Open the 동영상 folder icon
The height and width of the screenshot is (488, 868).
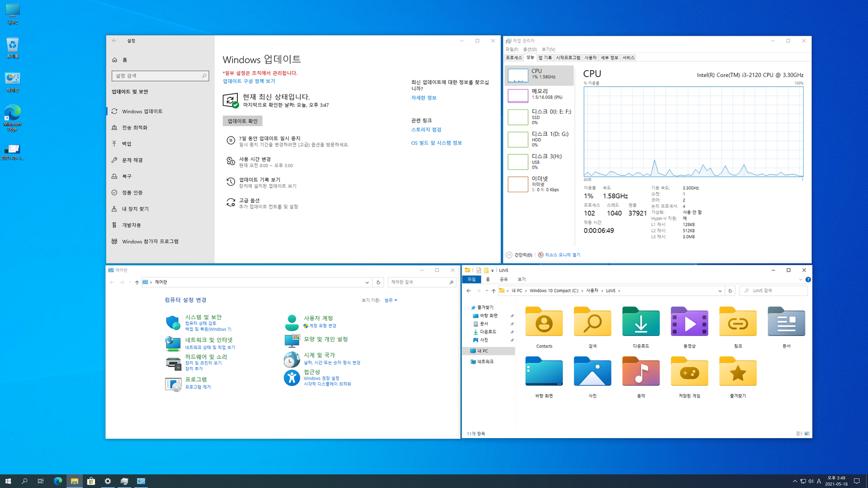point(689,321)
